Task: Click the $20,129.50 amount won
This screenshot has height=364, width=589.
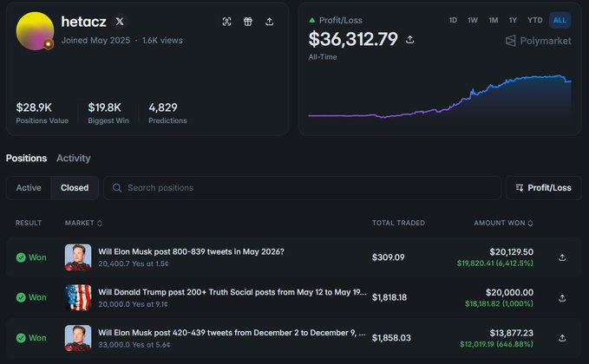Action: [x=511, y=252]
